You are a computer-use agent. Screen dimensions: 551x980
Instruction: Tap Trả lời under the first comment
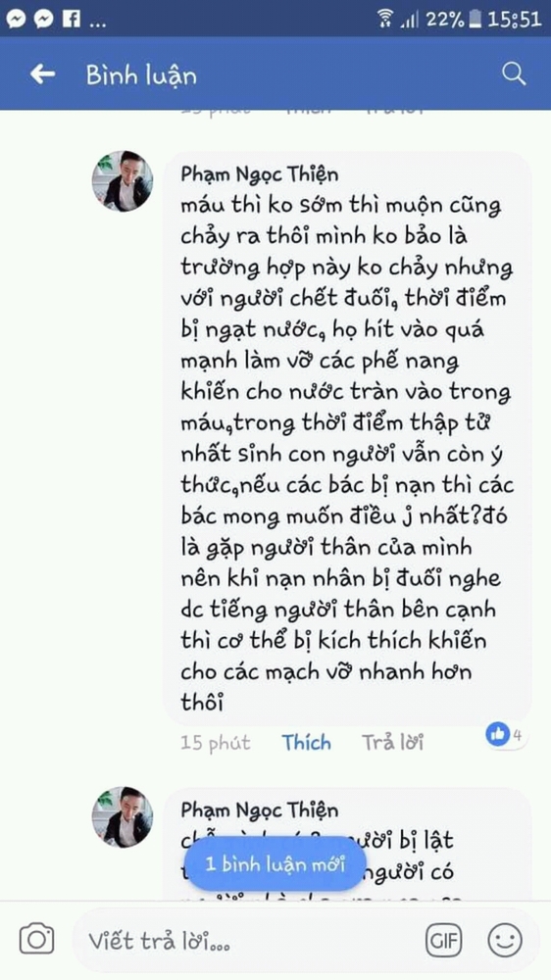tap(393, 743)
